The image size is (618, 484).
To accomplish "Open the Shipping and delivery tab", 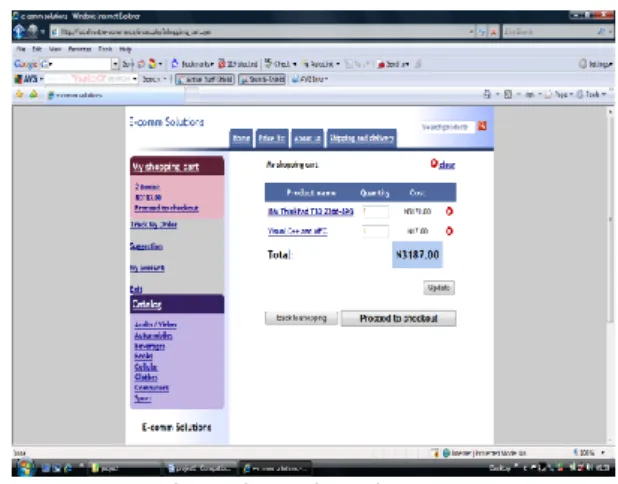I will coord(361,138).
